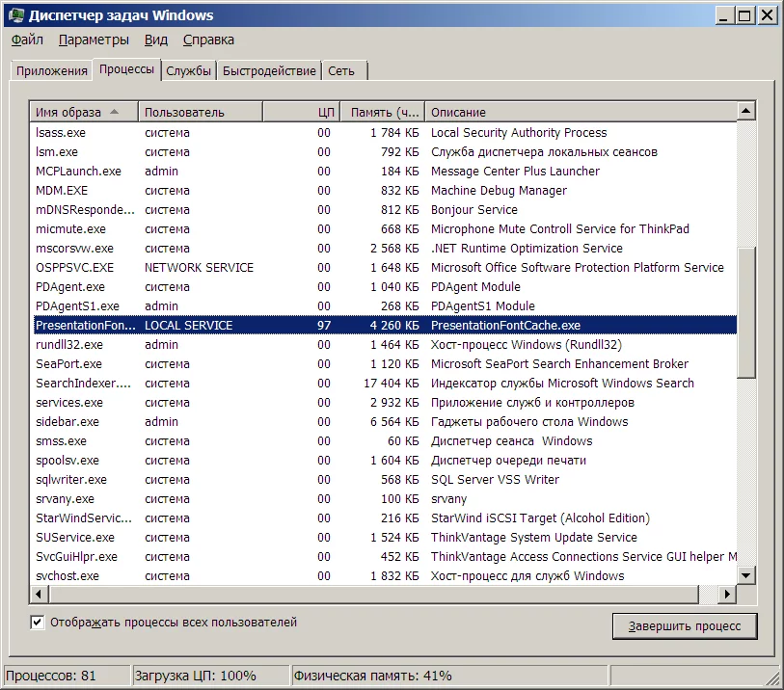Switch to the Быстродействие tab
The image size is (784, 690).
(x=269, y=71)
